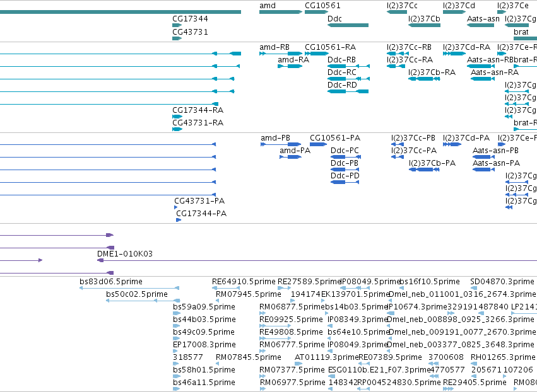
Task: Select the CG43731-RA transcript label
Action: click(198, 123)
